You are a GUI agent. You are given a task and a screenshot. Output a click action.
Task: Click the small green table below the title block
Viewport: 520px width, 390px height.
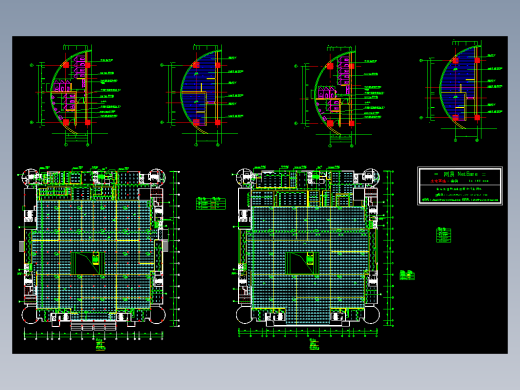[x=444, y=235]
